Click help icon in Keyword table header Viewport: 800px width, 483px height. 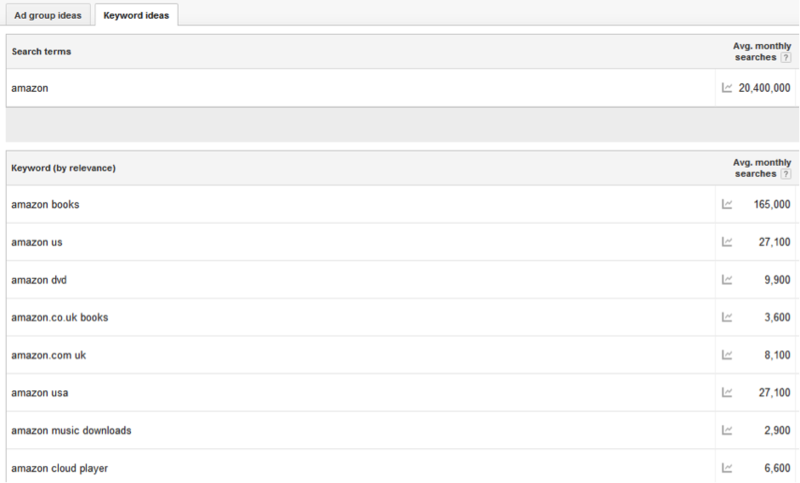pos(786,174)
